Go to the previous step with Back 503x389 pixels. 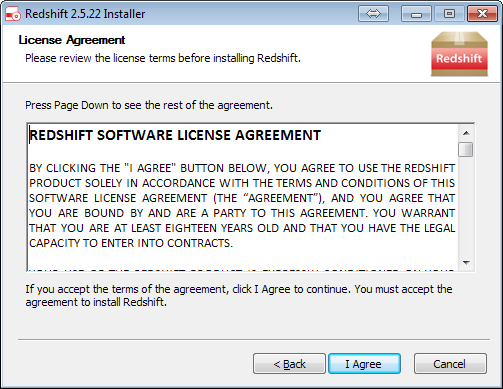coord(289,364)
